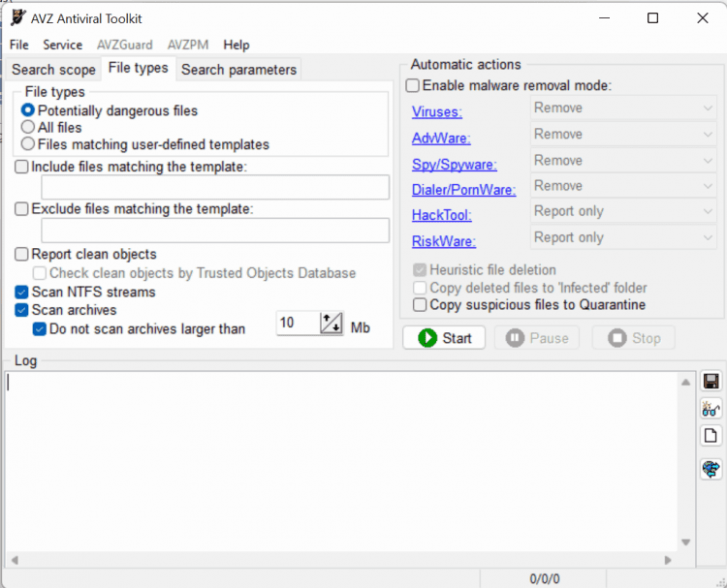Open the Viruses link
Image resolution: width=727 pixels, height=588 pixels.
(x=437, y=112)
